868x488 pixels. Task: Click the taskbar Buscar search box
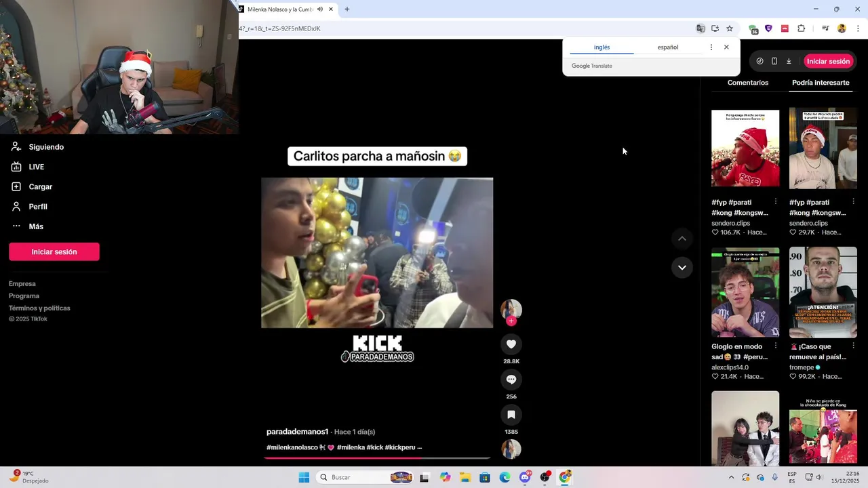[x=366, y=477]
